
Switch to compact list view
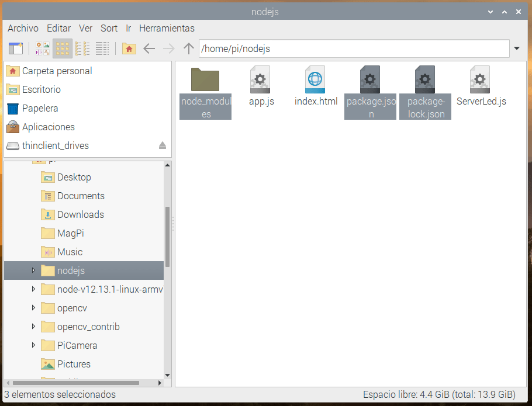pos(82,48)
